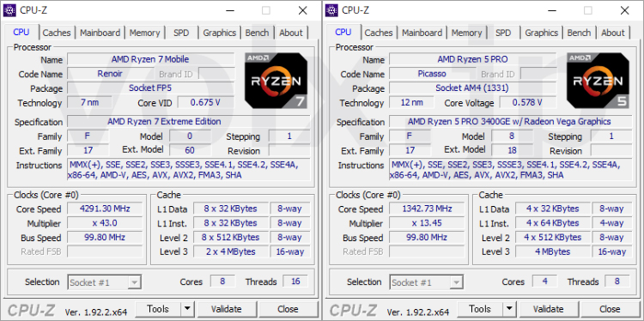Close the right CPU-Z window via title bar X
The height and width of the screenshot is (321, 644).
[625, 10]
